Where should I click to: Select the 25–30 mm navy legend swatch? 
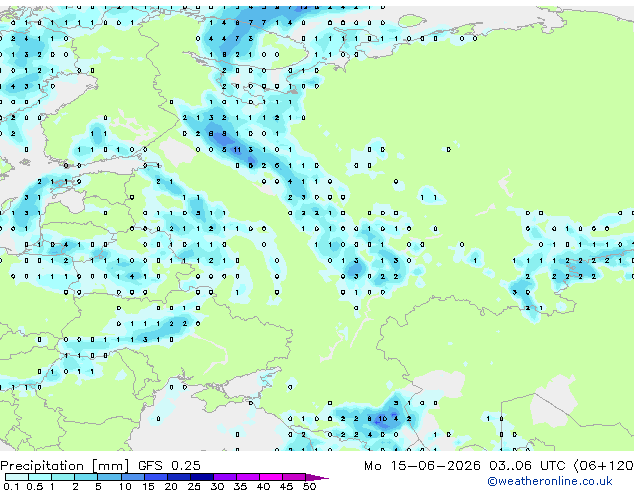pyautogui.click(x=201, y=477)
